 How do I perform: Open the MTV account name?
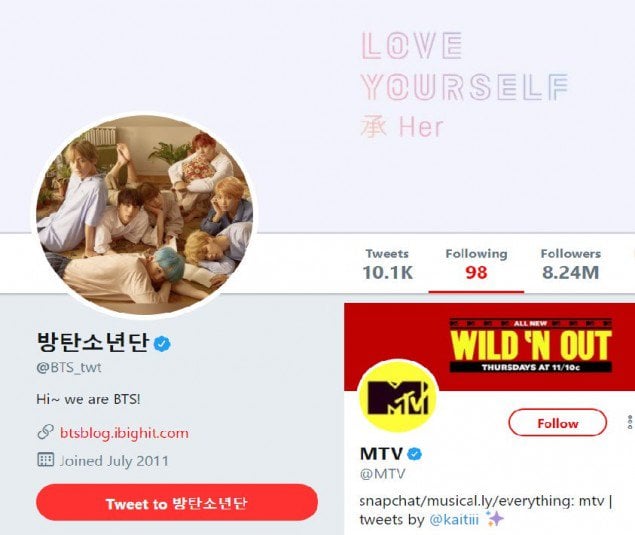point(381,454)
